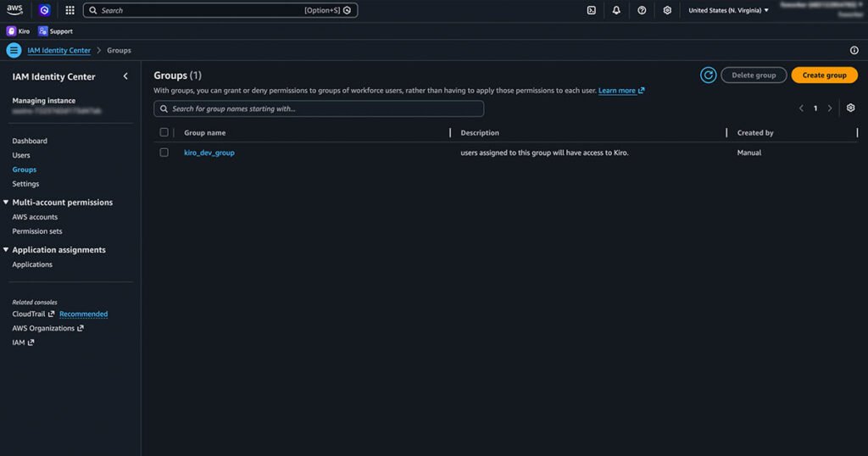Viewport: 868px width, 456px height.
Task: Open the help question mark menu
Action: pos(642,10)
